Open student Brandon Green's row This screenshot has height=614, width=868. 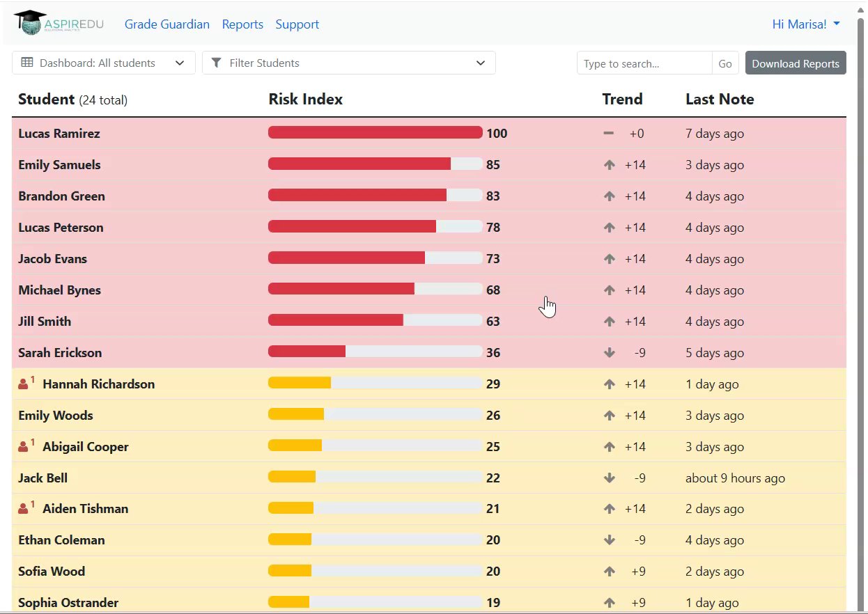[429, 196]
